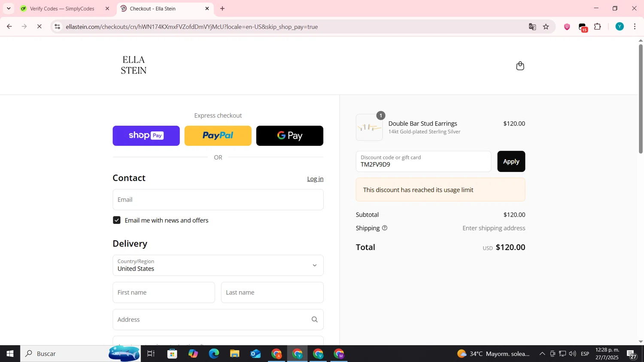
Task: Open the uBlock shield extension icon
Action: click(567, 27)
